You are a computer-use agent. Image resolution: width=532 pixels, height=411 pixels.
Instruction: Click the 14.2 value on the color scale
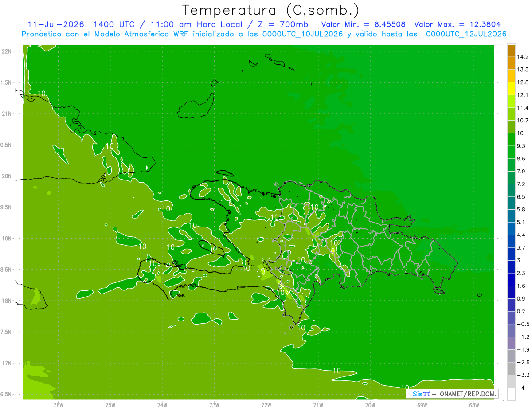[x=523, y=57]
